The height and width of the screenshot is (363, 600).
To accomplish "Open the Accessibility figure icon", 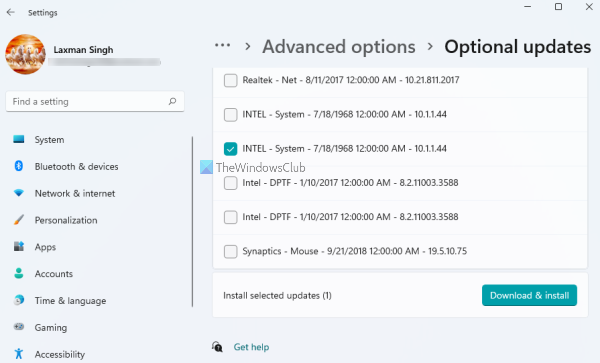I will pos(19,354).
